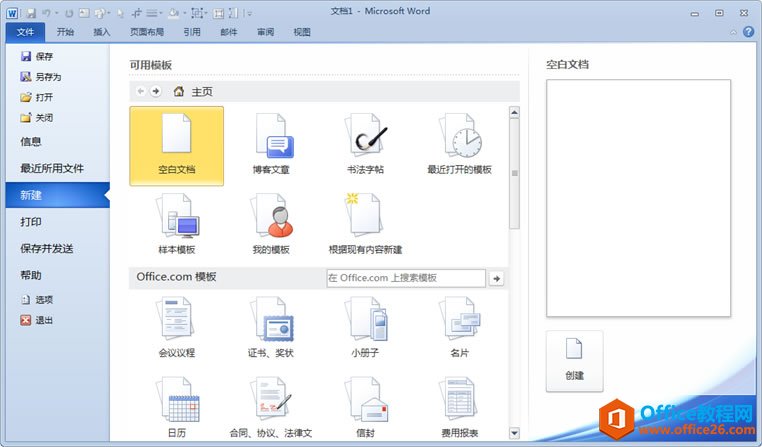
Task: Open 最近打开的模板
Action: 459,146
